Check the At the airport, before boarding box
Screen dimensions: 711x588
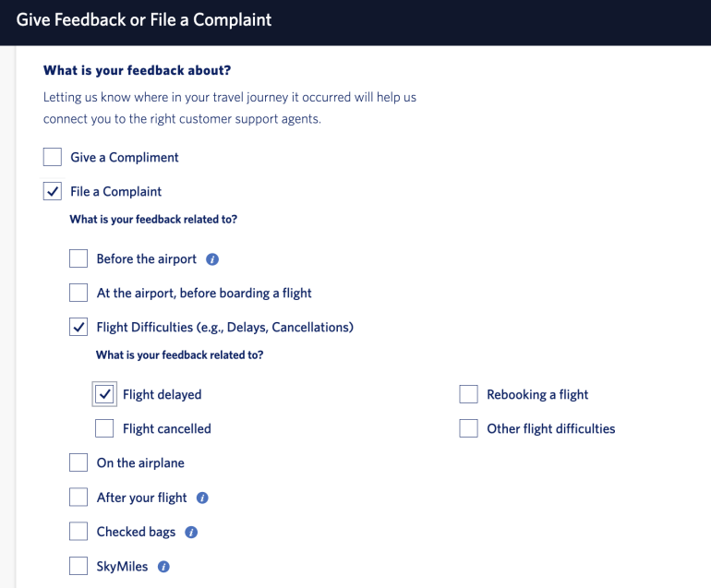pyautogui.click(x=78, y=293)
